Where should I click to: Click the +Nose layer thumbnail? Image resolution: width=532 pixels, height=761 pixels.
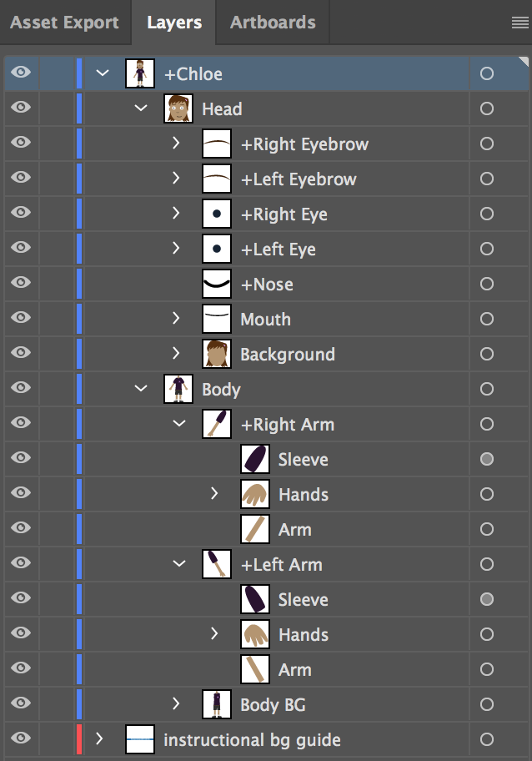click(215, 284)
